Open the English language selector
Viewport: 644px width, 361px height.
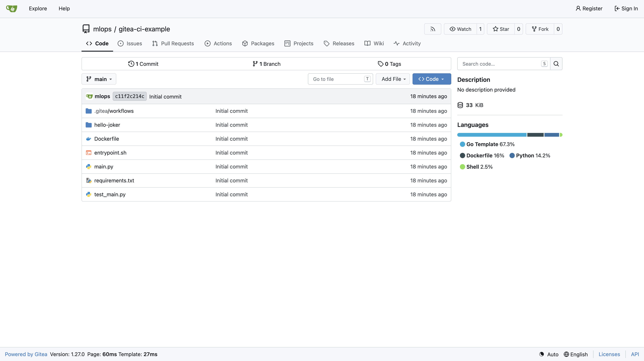pos(576,354)
